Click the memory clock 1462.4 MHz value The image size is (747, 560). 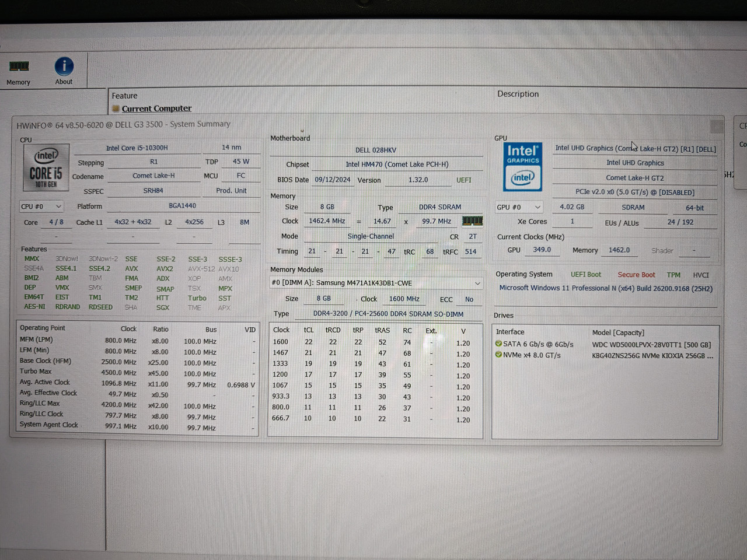(327, 221)
